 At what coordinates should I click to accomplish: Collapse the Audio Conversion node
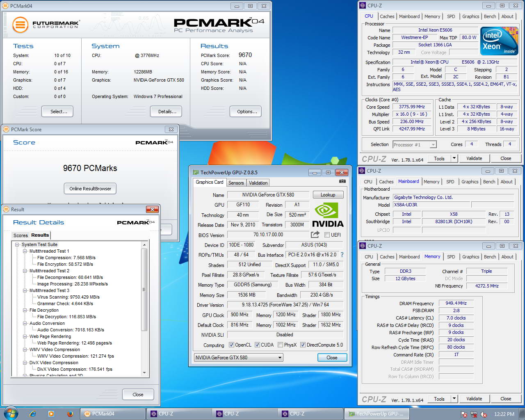[25, 323]
